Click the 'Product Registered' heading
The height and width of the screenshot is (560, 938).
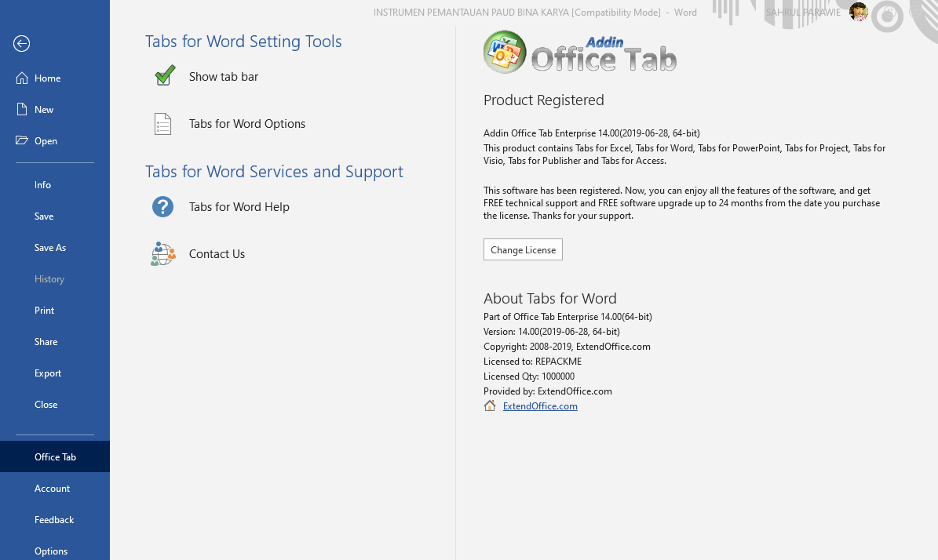(x=544, y=100)
